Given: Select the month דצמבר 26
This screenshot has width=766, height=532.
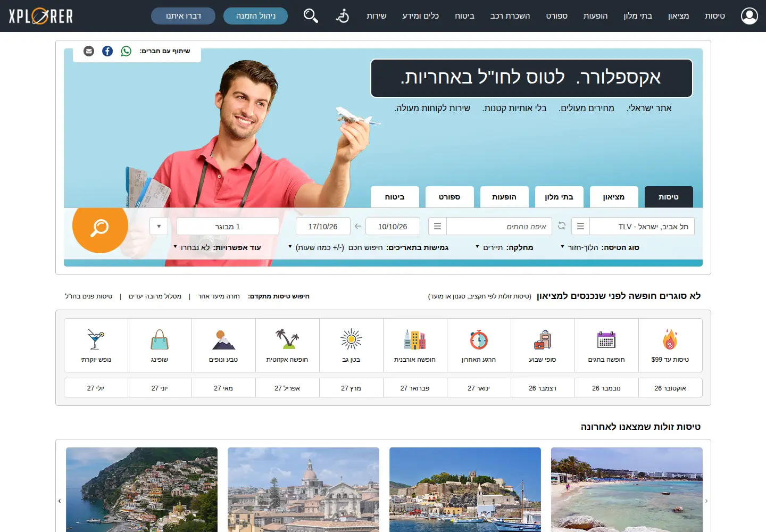Looking at the screenshot, I should tap(543, 388).
